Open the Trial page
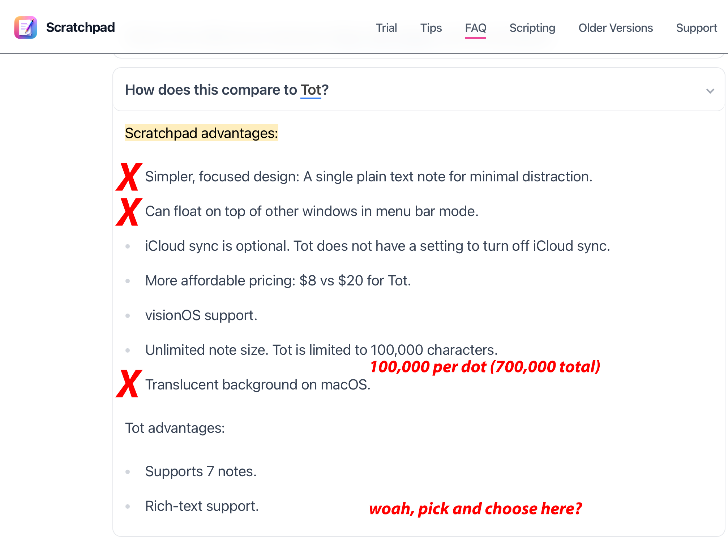Screen dimensions: 728x560 point(386,28)
